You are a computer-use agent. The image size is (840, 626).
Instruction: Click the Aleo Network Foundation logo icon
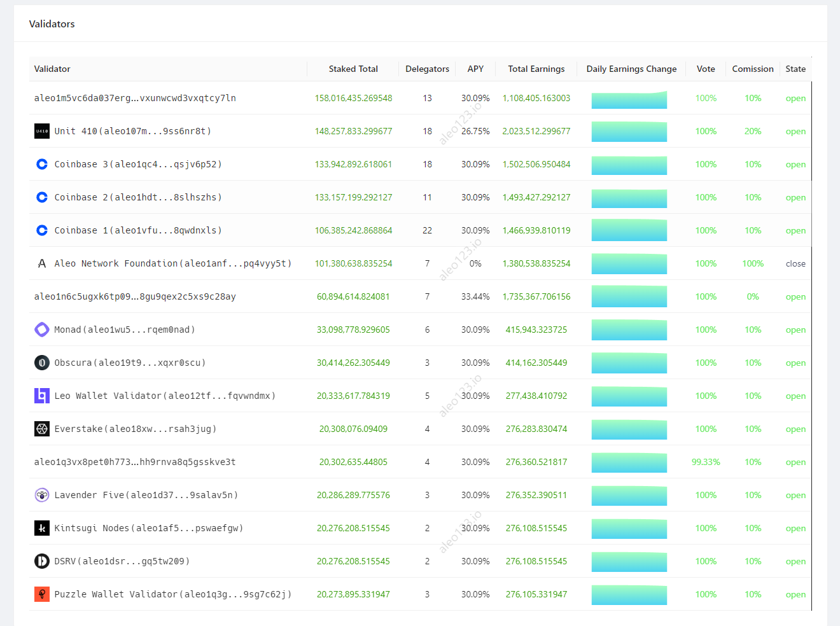[x=42, y=263]
